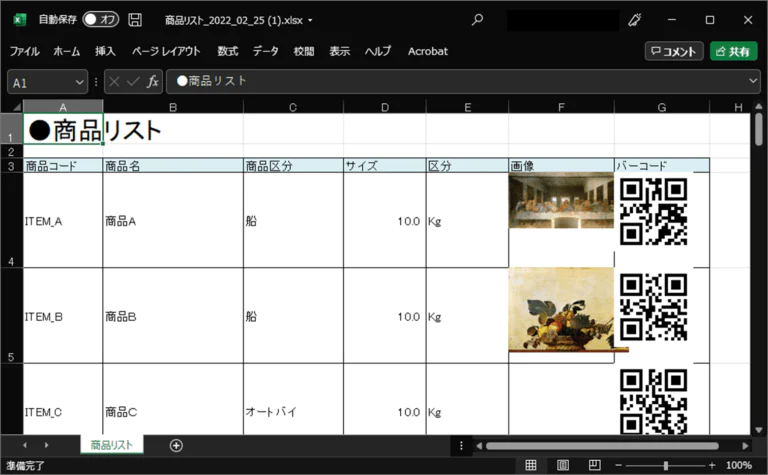
Task: Click the horizontal scrollbar left arrow
Action: pyautogui.click(x=479, y=446)
